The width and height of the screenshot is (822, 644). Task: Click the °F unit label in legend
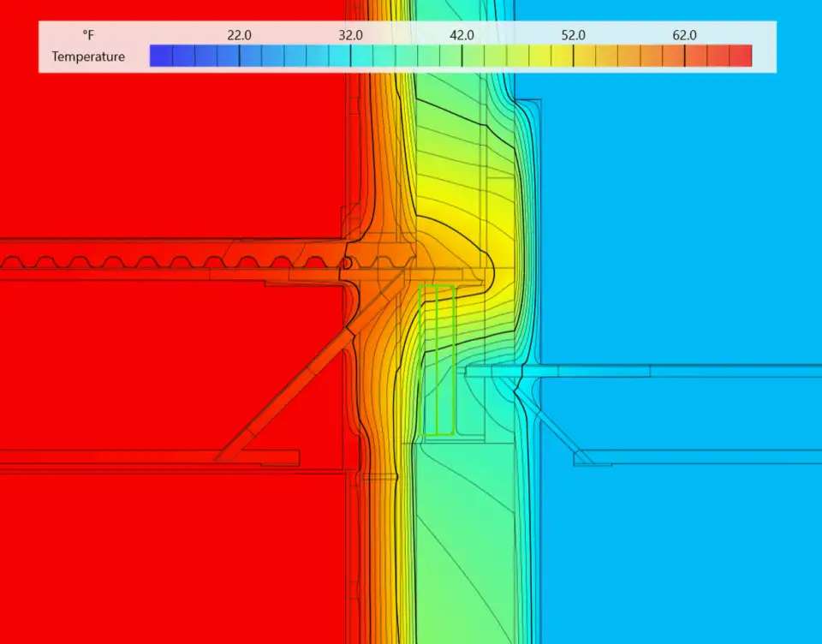click(88, 35)
